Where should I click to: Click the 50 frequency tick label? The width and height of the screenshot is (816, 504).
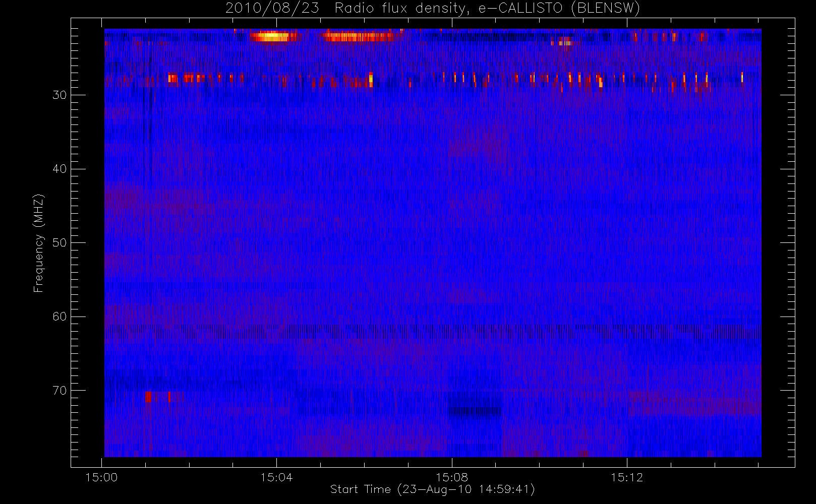[60, 243]
